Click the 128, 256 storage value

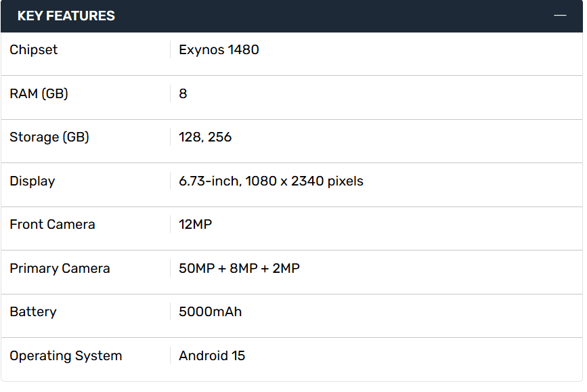pos(205,137)
